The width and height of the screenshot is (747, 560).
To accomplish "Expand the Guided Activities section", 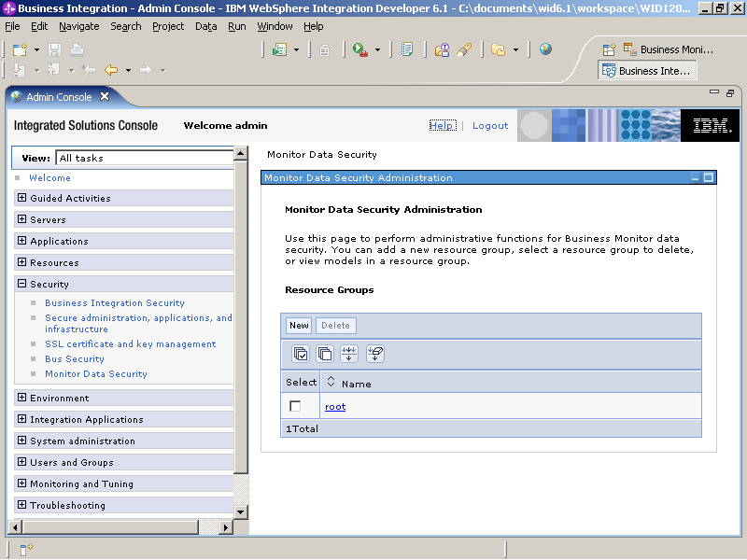I will point(21,197).
